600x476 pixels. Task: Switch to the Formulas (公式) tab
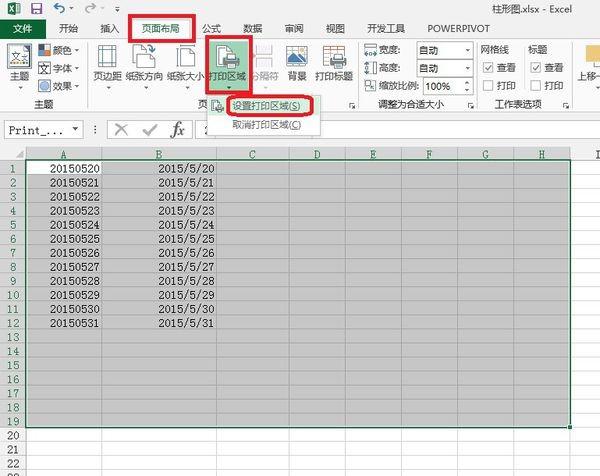[211, 29]
